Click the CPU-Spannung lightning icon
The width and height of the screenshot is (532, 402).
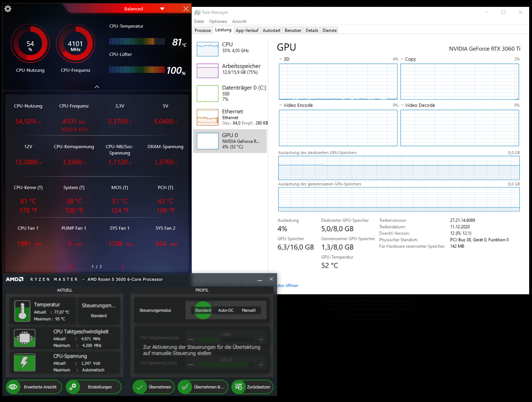(25, 363)
